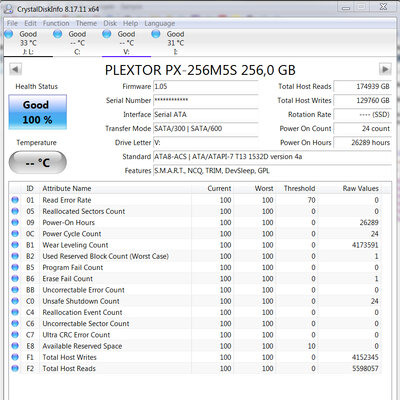Open the Language menu
Screen dimensions: 400x400
pos(160,23)
